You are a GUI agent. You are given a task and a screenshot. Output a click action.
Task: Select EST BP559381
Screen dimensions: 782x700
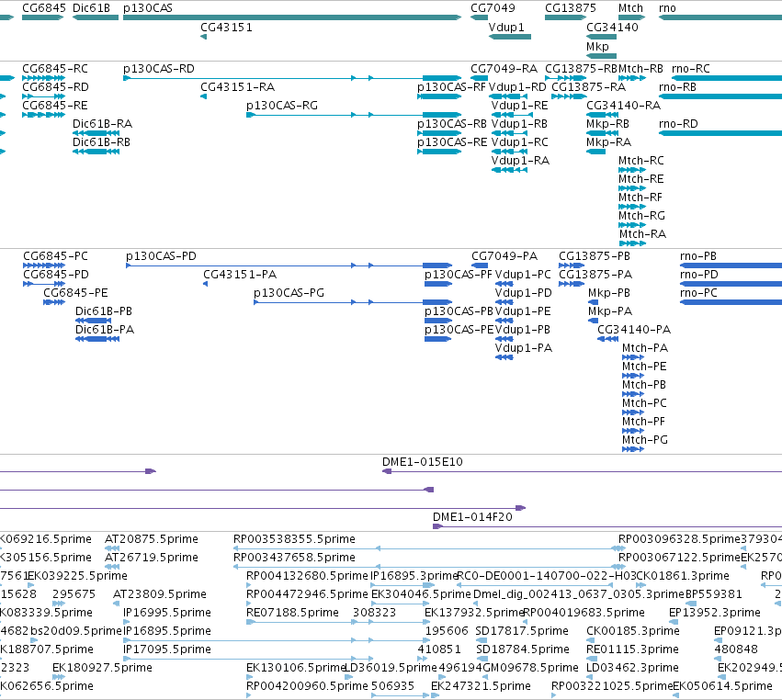coord(691,604)
